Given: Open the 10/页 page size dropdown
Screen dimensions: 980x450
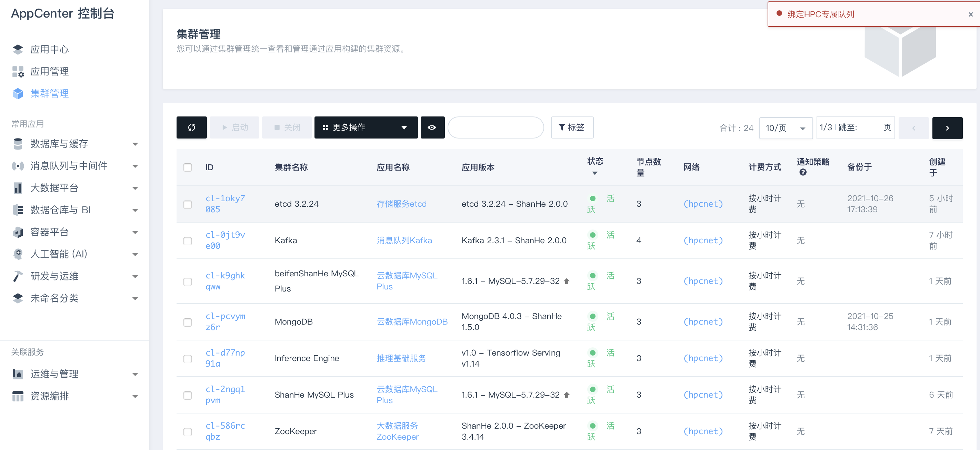Looking at the screenshot, I should point(786,128).
